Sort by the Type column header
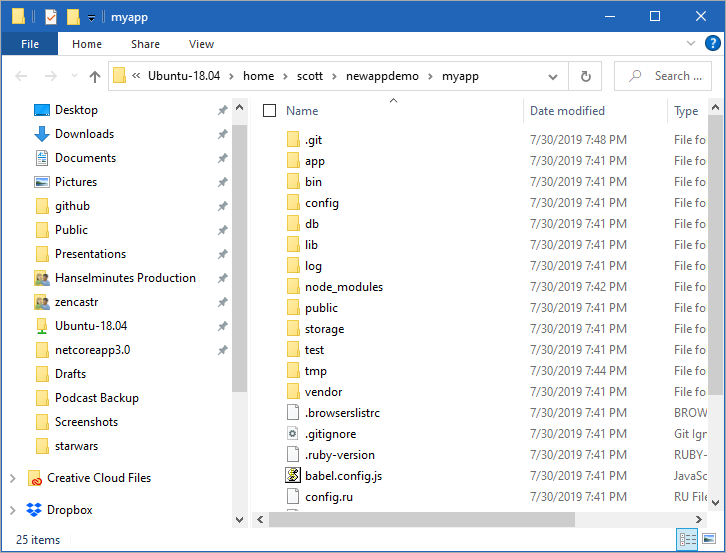726x553 pixels. click(687, 111)
